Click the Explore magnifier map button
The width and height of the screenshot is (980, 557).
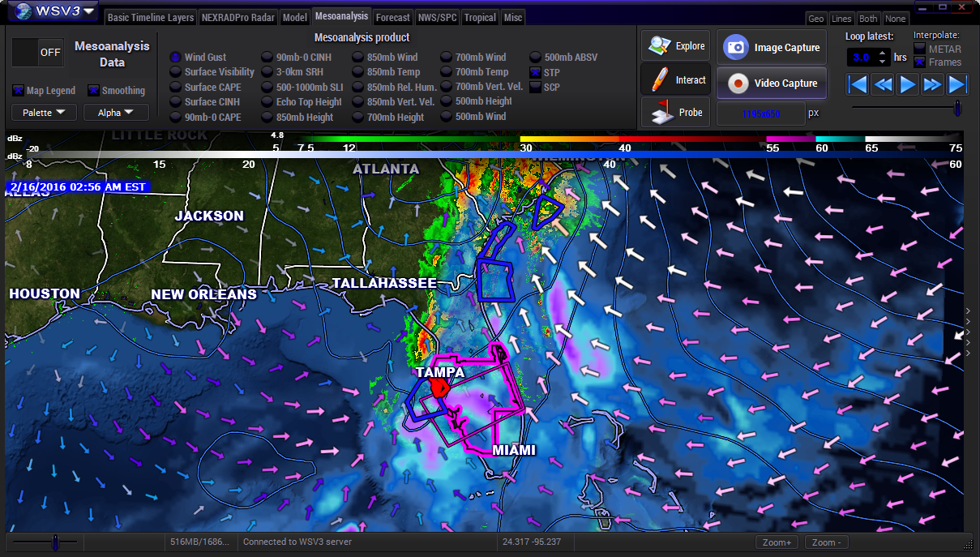coord(675,46)
